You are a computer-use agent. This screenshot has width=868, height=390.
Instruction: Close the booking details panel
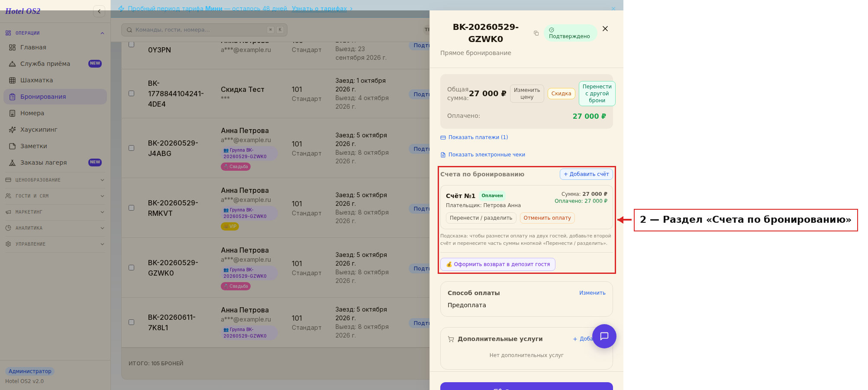coord(605,29)
